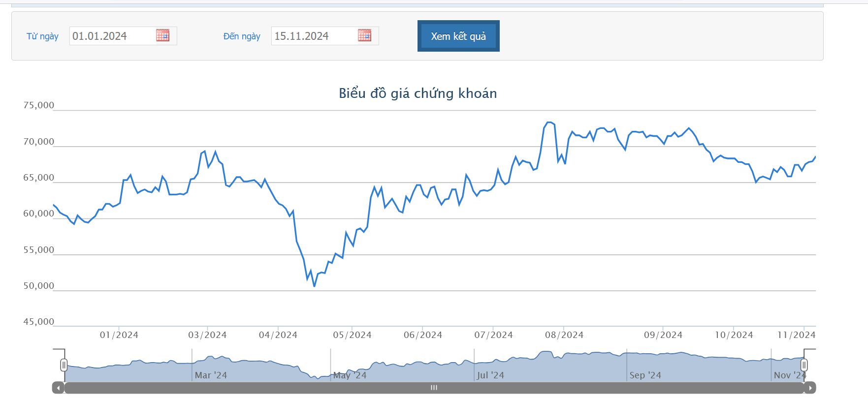The image size is (868, 399).
Task: Click the scrollbar left arrow below the chart
Action: (x=58, y=388)
